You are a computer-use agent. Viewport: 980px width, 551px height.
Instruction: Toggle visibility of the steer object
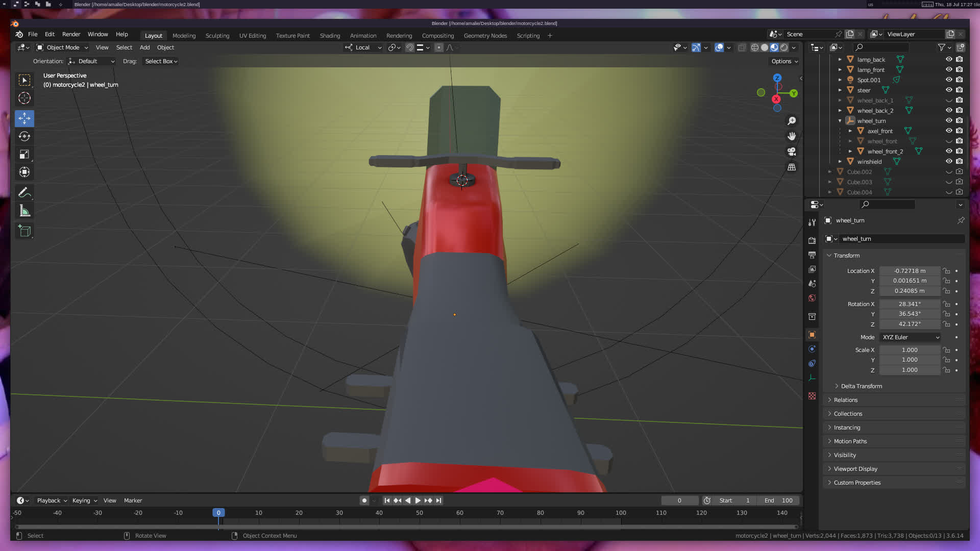949,90
